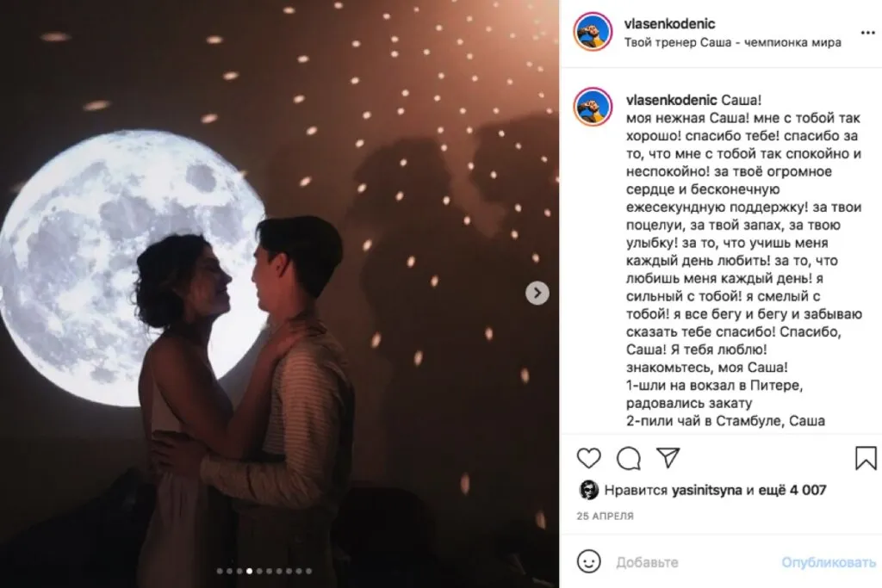Jump to first carousel indicator dot

coord(220,571)
